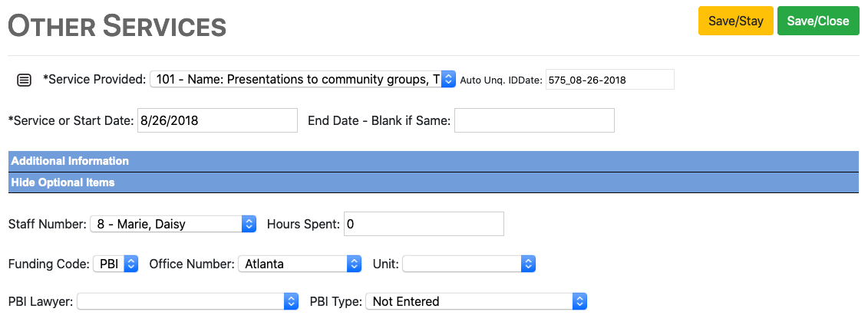The image size is (868, 325).
Task: Open the Staff Number dropdown
Action: pyautogui.click(x=173, y=224)
